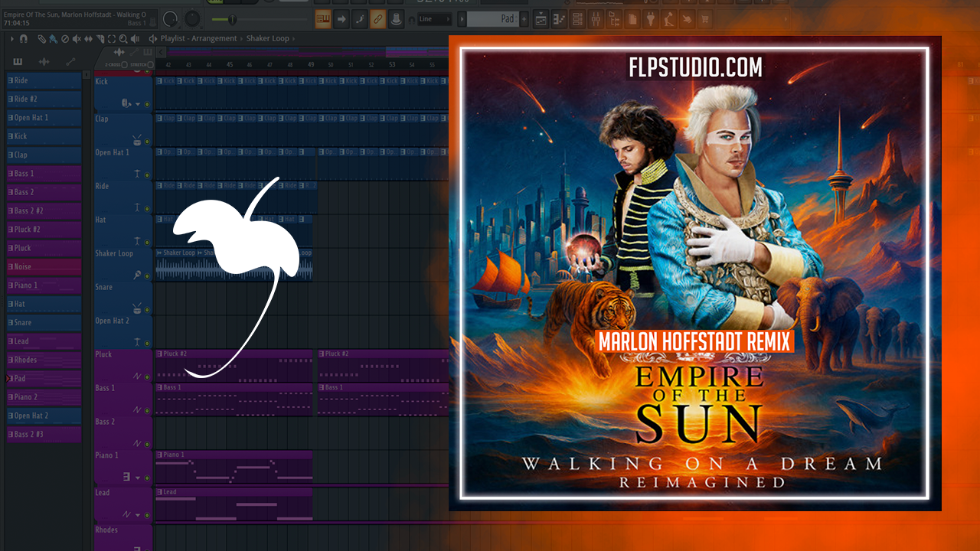Select the playlist select tool

click(112, 38)
